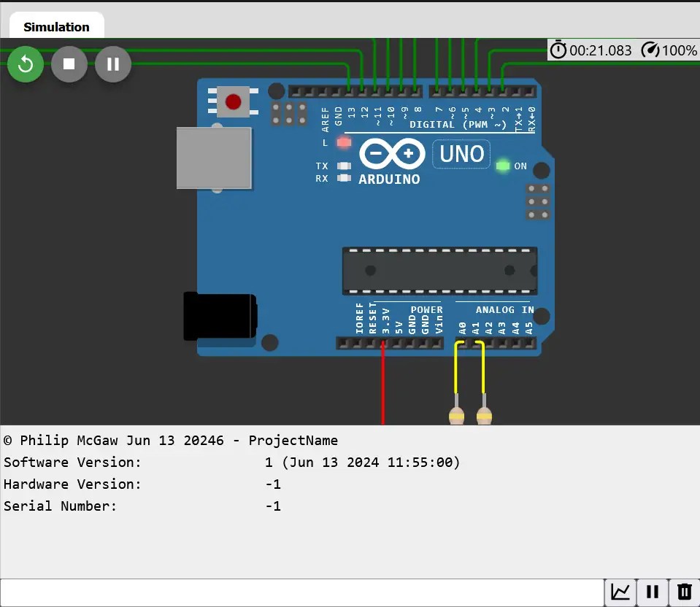
Task: Click the Arduino USB port connector
Action: [x=215, y=158]
